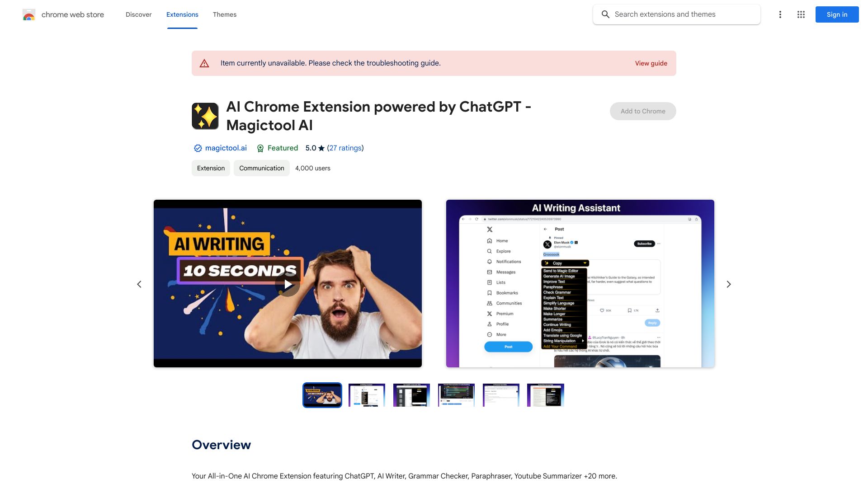Viewport: 868px width, 488px height.
Task: Click the right arrow navigation chevron
Action: pos(728,284)
